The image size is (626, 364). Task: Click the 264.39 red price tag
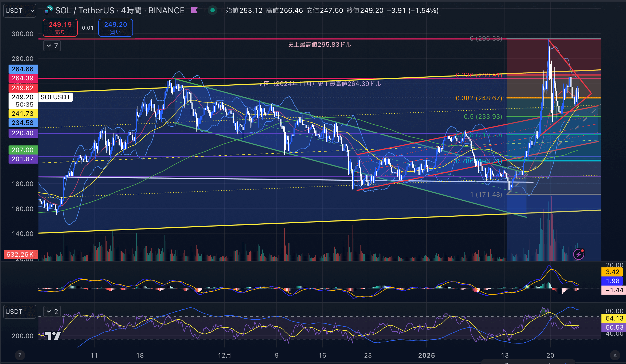23,78
